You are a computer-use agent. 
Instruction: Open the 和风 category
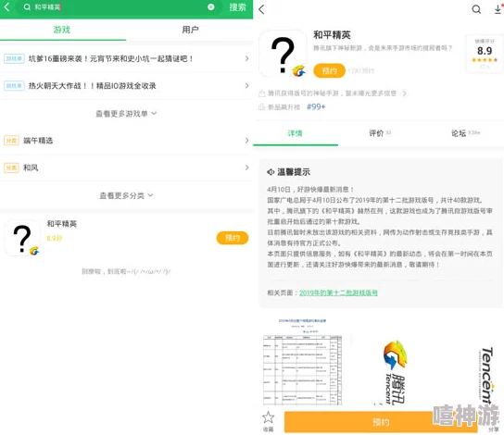tap(126, 168)
